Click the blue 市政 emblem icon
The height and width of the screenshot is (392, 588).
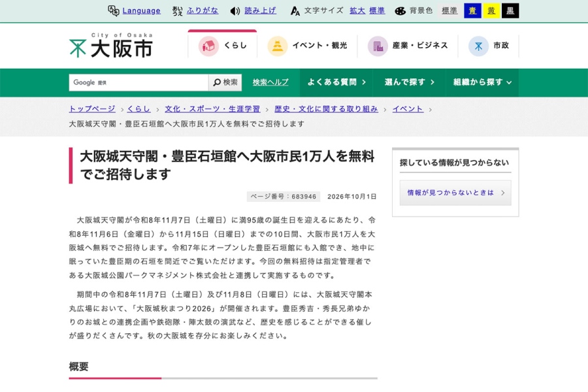[x=478, y=46]
